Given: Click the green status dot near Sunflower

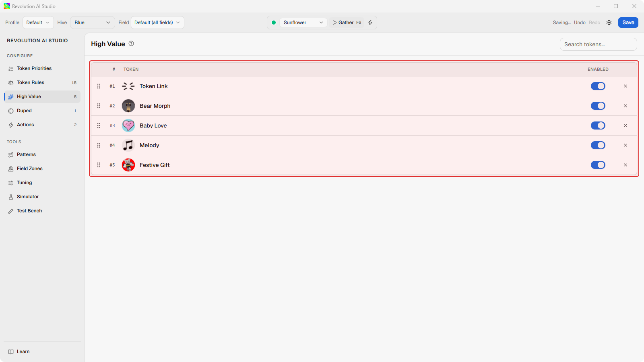Looking at the screenshot, I should [274, 23].
